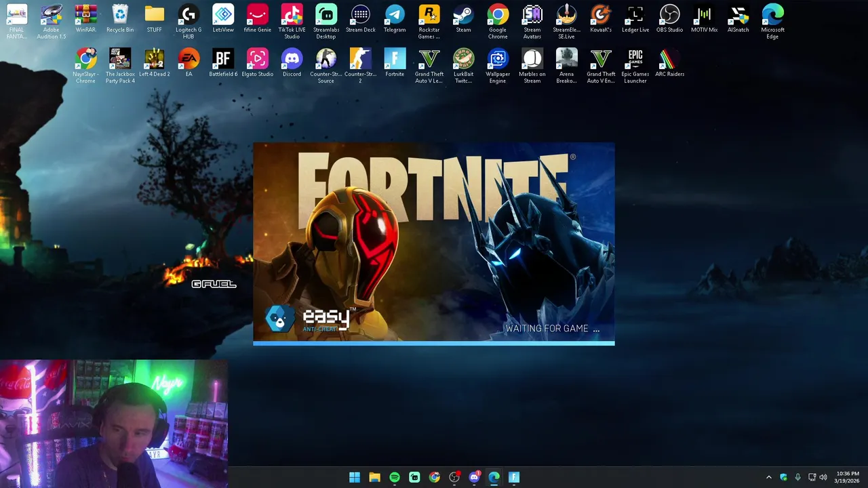Open File Explorer from the taskbar

(374, 477)
